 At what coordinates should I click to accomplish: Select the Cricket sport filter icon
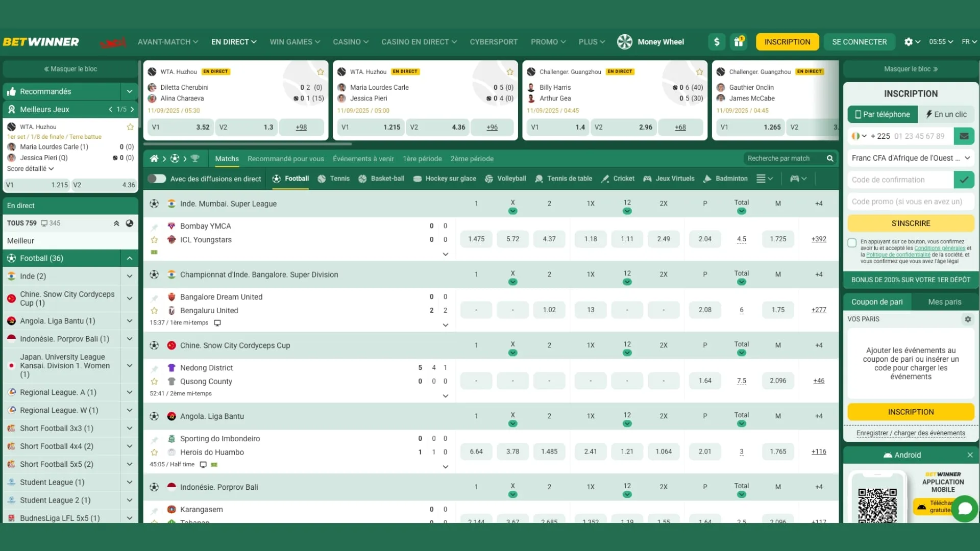pyautogui.click(x=605, y=179)
